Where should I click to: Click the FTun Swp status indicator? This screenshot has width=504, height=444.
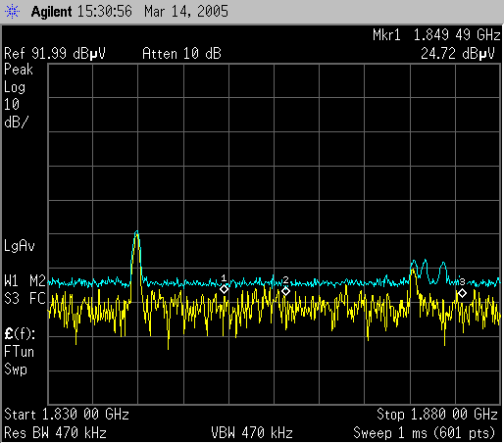tap(19, 361)
